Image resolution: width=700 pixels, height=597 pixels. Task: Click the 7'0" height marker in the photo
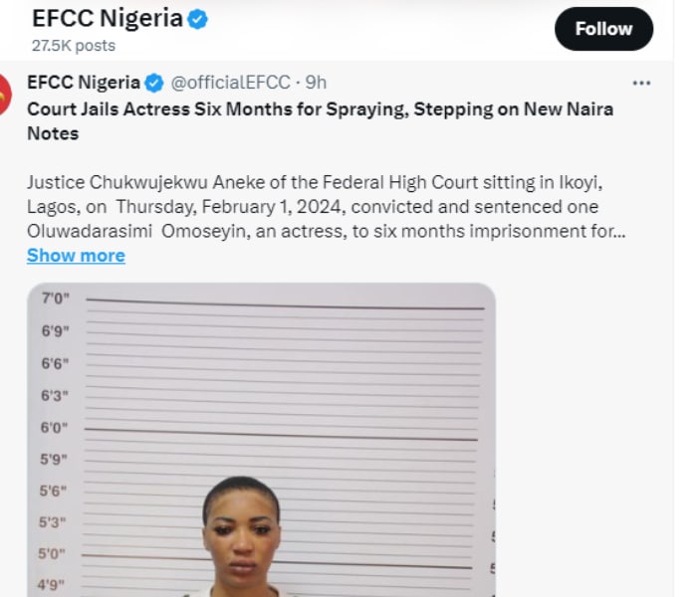pyautogui.click(x=56, y=298)
